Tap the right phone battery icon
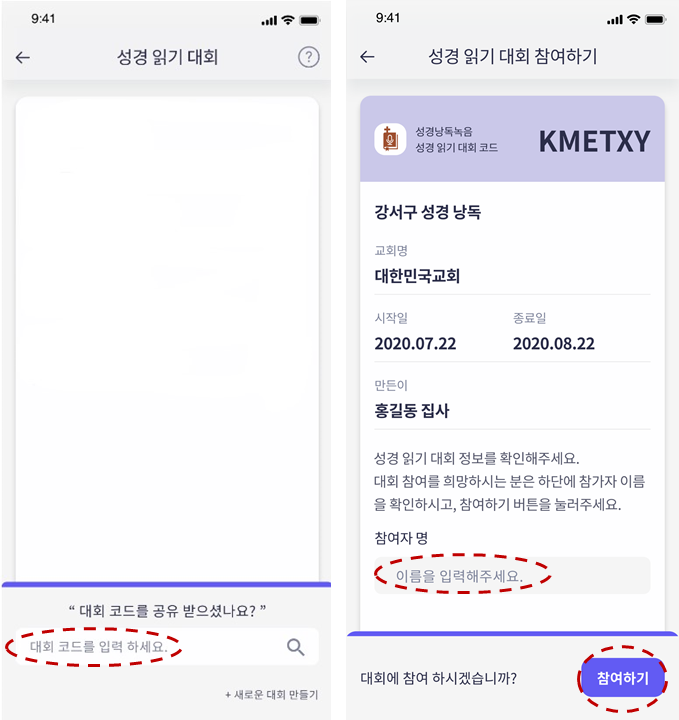The image size is (679, 720). point(655,19)
